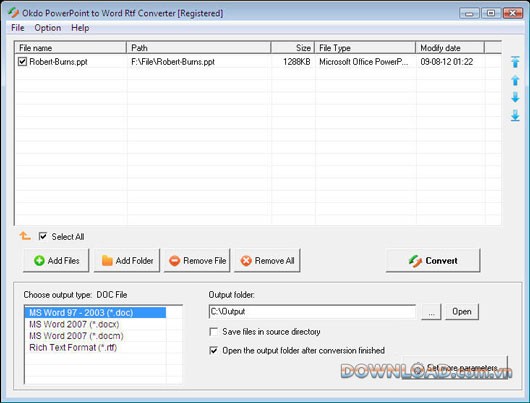This screenshot has width=530, height=403.
Task: Click the 1288KB size cell
Action: pyautogui.click(x=296, y=62)
